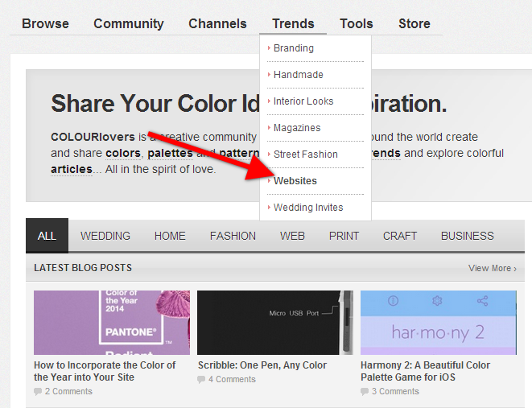Open the Scribble pen post thumbnail

[x=274, y=322]
